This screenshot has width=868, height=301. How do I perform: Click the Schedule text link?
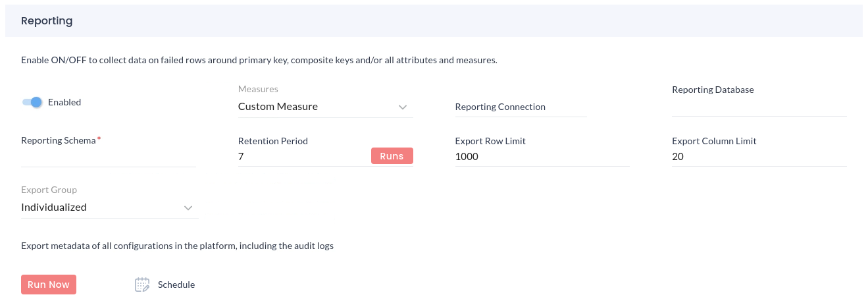pos(176,285)
